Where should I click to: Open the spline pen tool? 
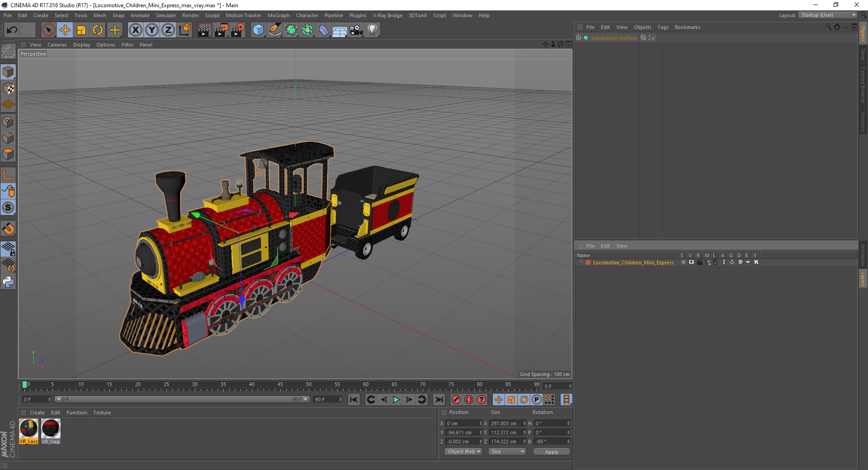pyautogui.click(x=275, y=30)
